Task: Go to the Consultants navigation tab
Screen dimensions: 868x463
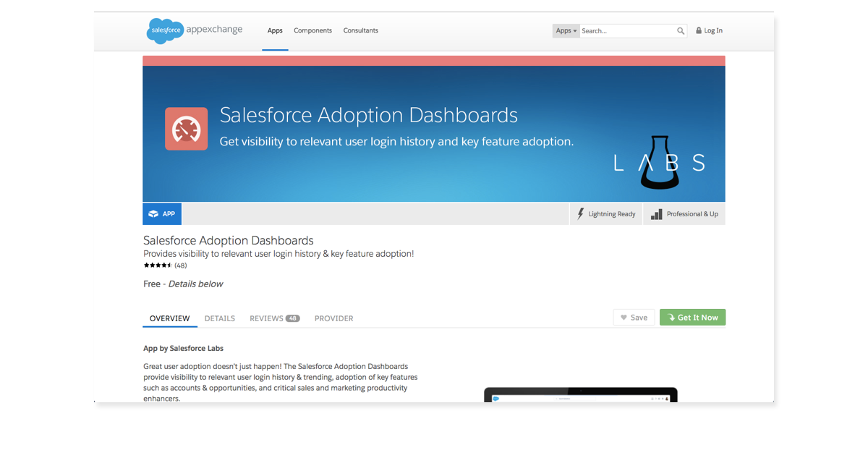Action: click(360, 31)
